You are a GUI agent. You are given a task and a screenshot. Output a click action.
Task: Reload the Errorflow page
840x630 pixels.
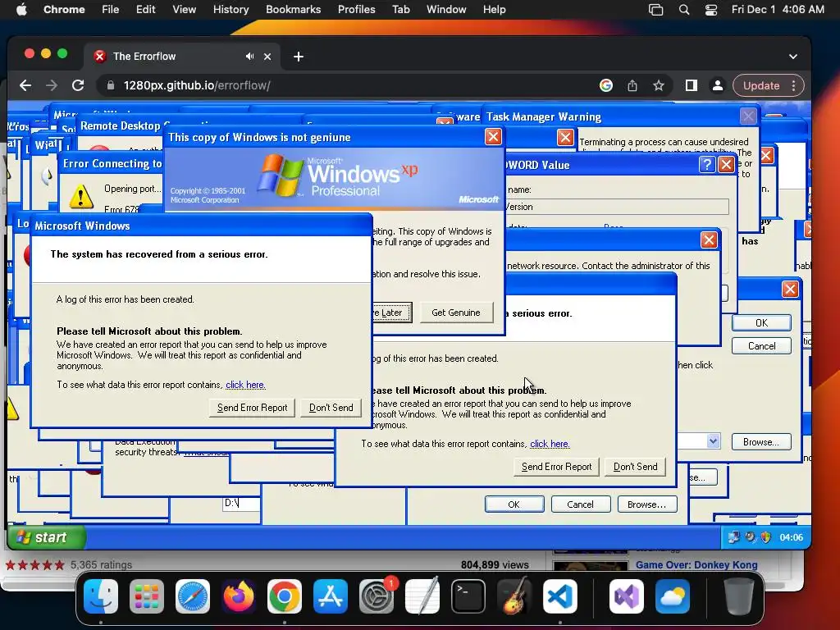coord(78,85)
